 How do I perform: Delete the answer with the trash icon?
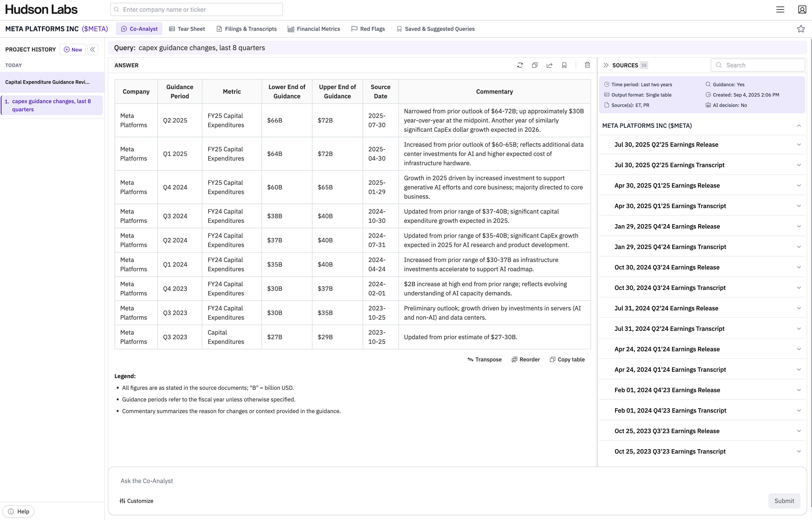(x=587, y=65)
